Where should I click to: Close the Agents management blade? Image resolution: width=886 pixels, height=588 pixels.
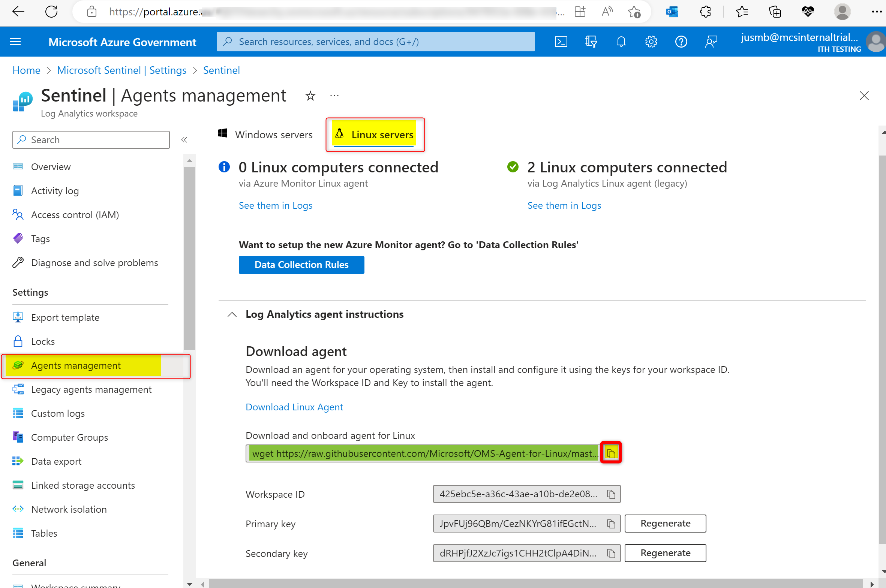pos(864,96)
